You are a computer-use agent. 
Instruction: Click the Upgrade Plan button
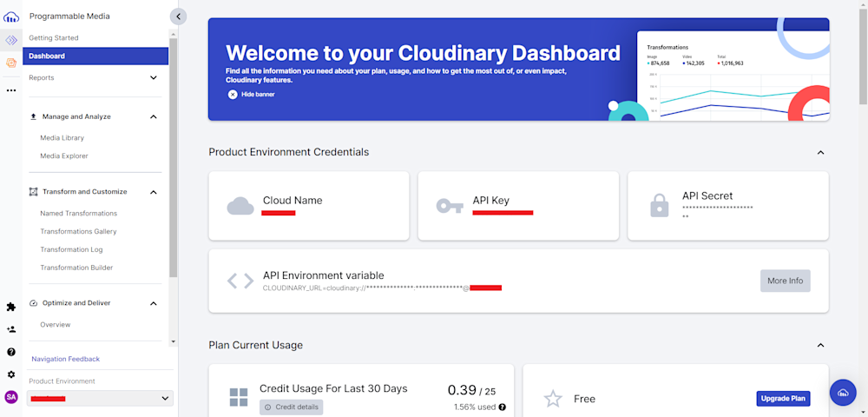coord(782,399)
